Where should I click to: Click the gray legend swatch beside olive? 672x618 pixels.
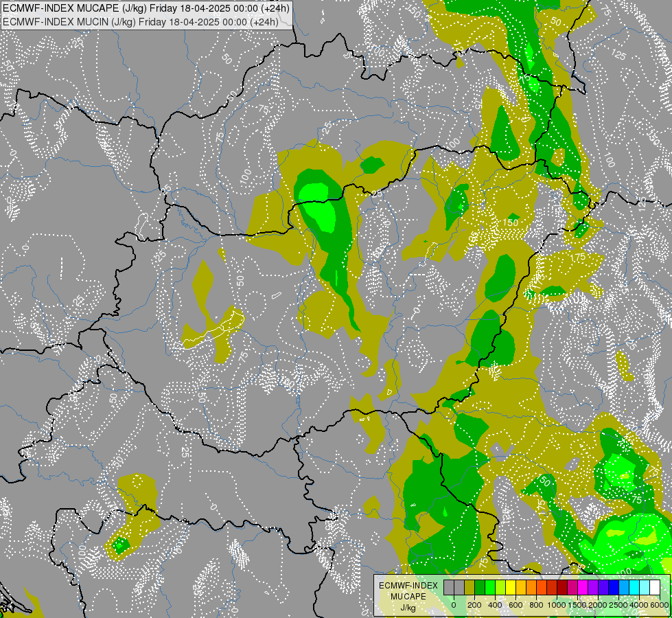tap(459, 587)
